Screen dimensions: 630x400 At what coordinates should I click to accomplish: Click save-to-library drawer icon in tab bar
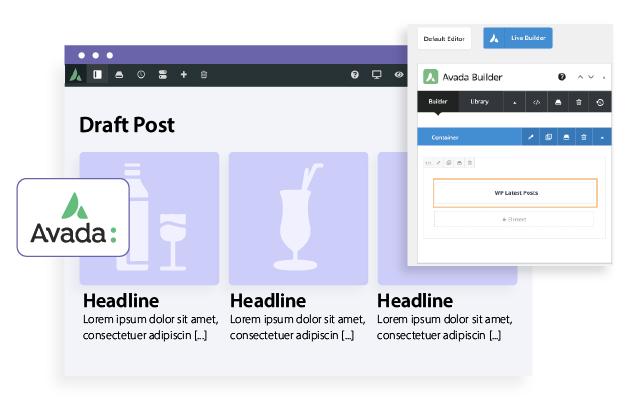tap(558, 102)
